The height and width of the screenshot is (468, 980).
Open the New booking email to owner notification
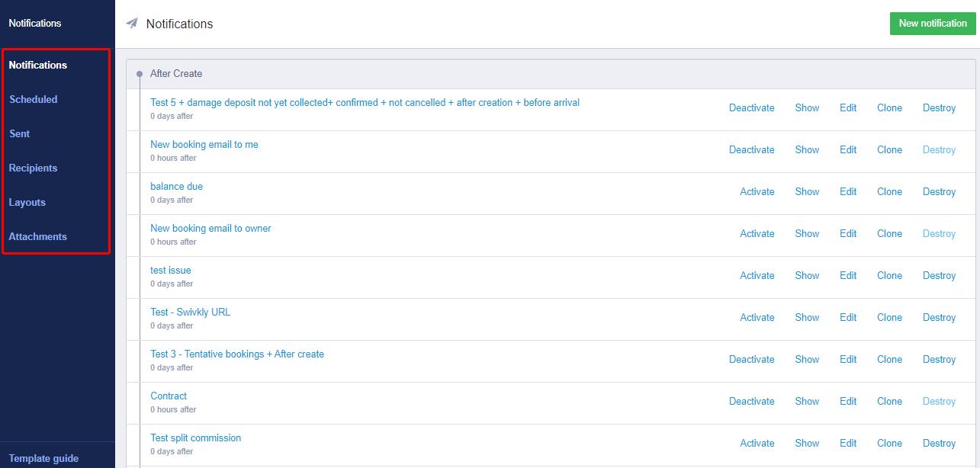[x=210, y=228]
